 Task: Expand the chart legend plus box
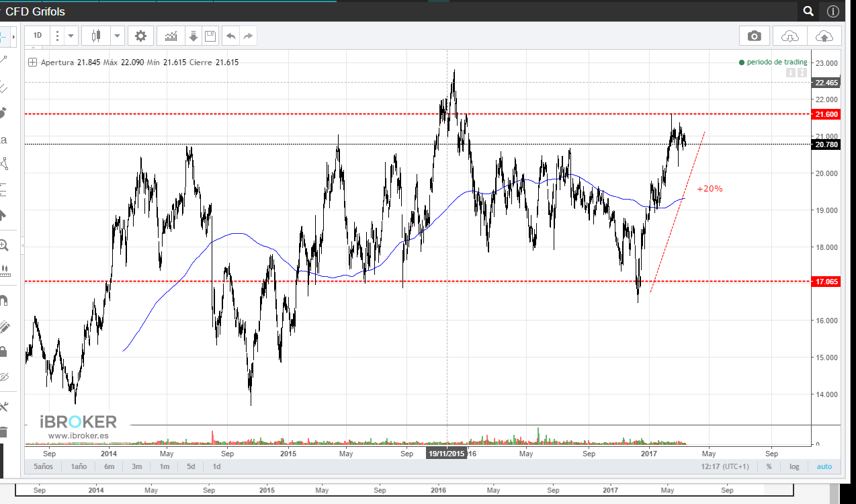32,62
